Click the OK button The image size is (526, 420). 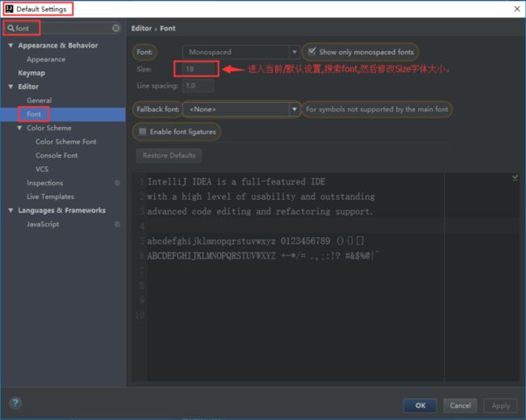[420, 405]
